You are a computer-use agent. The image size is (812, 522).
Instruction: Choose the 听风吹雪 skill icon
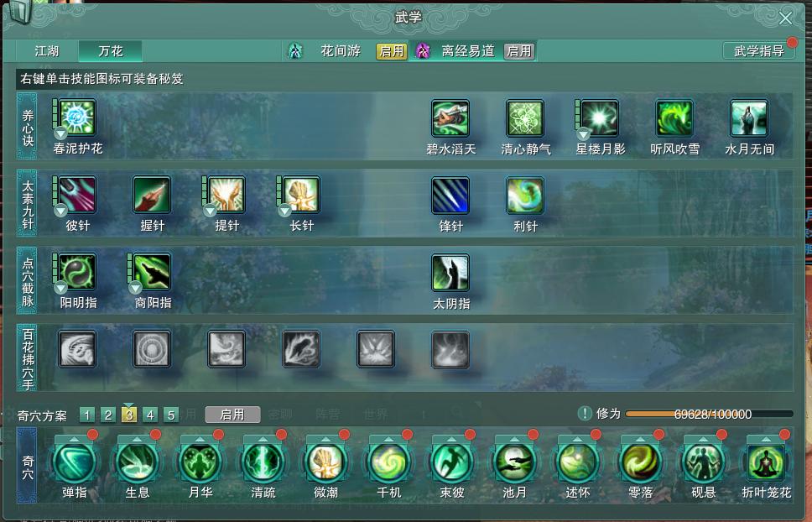point(674,118)
